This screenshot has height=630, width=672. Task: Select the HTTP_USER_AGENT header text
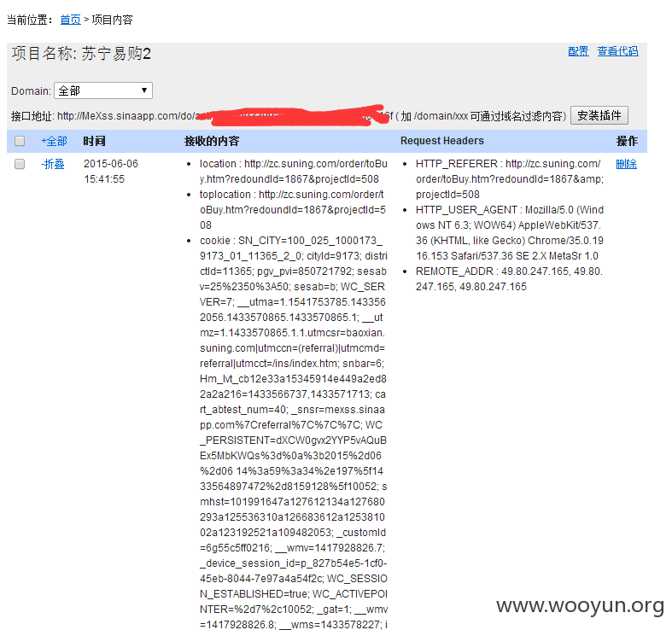click(x=510, y=233)
